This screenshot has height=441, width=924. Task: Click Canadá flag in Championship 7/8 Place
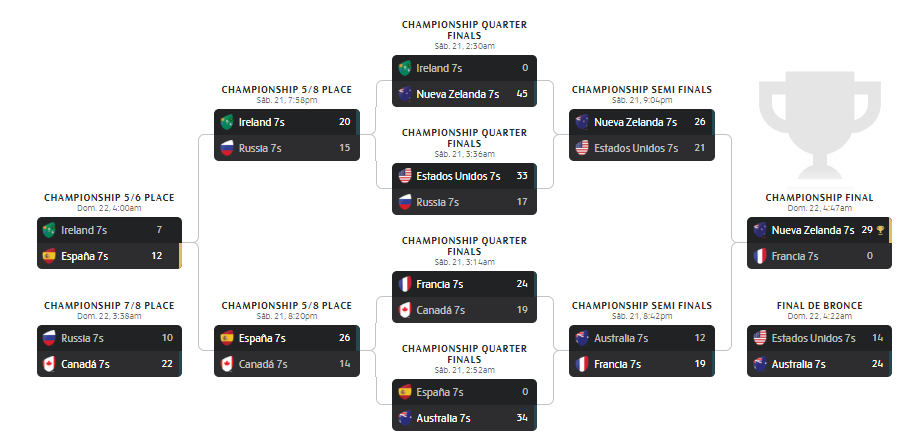tap(48, 363)
